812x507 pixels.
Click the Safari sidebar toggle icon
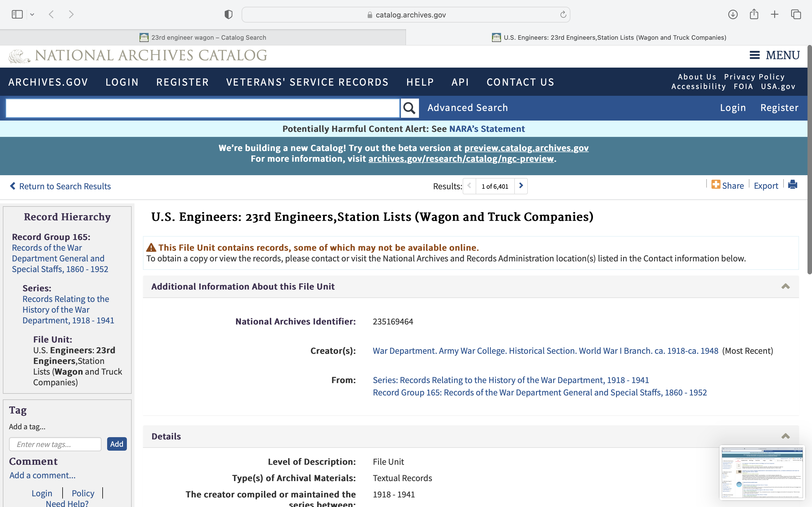point(17,14)
